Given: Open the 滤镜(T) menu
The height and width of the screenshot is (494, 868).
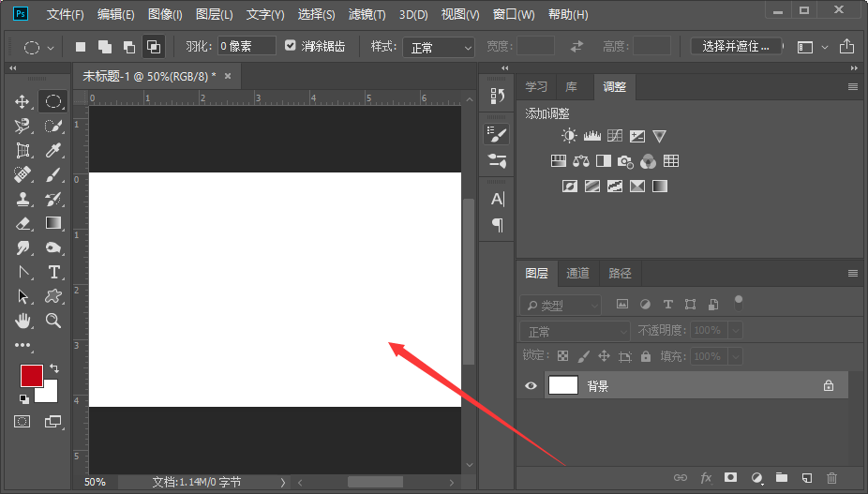Looking at the screenshot, I should click(x=367, y=14).
